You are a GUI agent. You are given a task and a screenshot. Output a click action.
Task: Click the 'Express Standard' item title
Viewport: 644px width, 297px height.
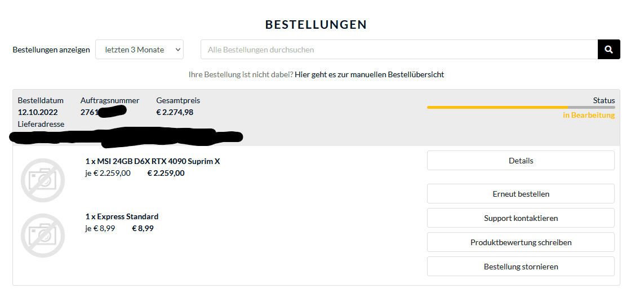click(x=122, y=216)
